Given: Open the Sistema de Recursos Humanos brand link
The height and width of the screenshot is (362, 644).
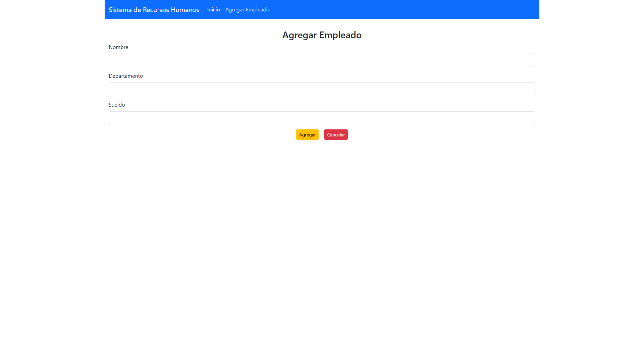Looking at the screenshot, I should coord(154,10).
